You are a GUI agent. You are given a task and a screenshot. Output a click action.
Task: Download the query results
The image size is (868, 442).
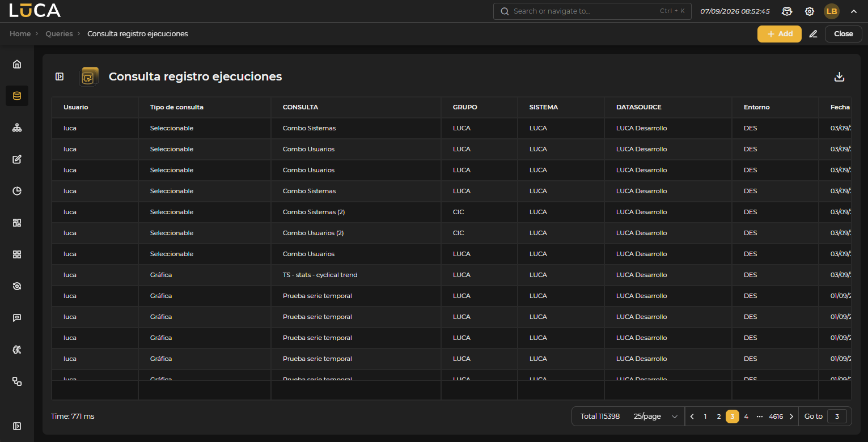click(x=840, y=77)
